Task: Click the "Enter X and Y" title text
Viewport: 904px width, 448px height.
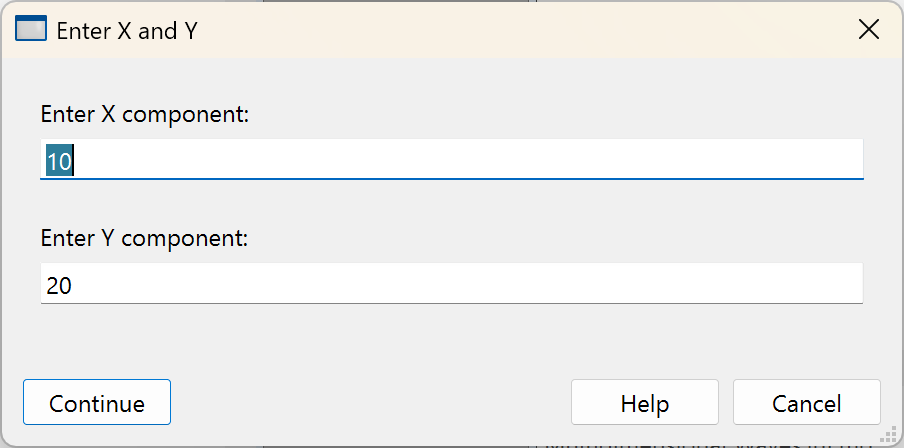Action: coord(127,31)
